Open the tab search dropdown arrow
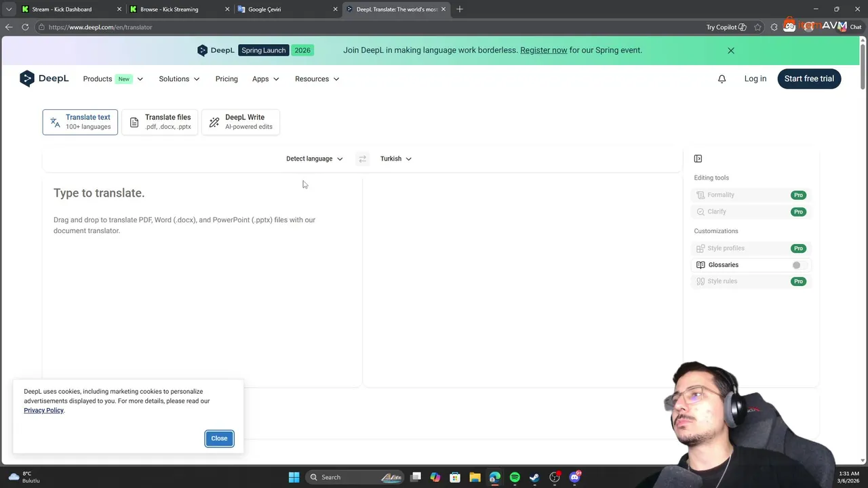The height and width of the screenshot is (488, 868). [9, 9]
